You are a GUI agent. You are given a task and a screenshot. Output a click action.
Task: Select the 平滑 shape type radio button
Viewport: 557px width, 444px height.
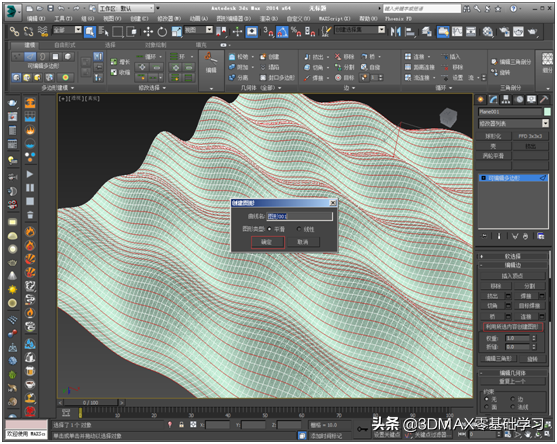pyautogui.click(x=269, y=229)
